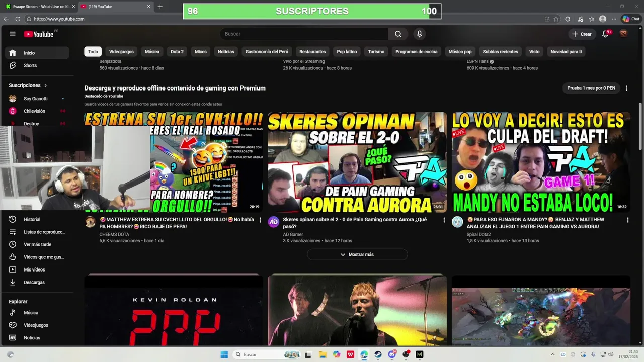Play the Kevin Roldan PPP thumbnail

click(x=174, y=309)
